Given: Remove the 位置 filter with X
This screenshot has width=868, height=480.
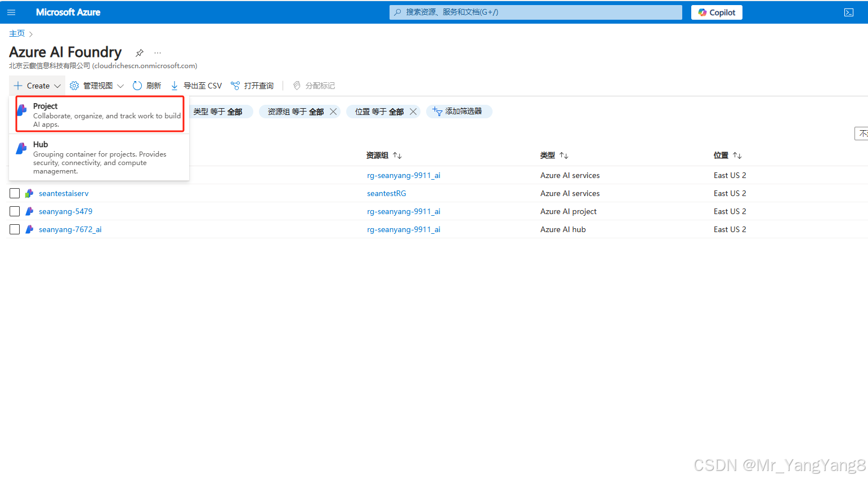Looking at the screenshot, I should tap(413, 112).
